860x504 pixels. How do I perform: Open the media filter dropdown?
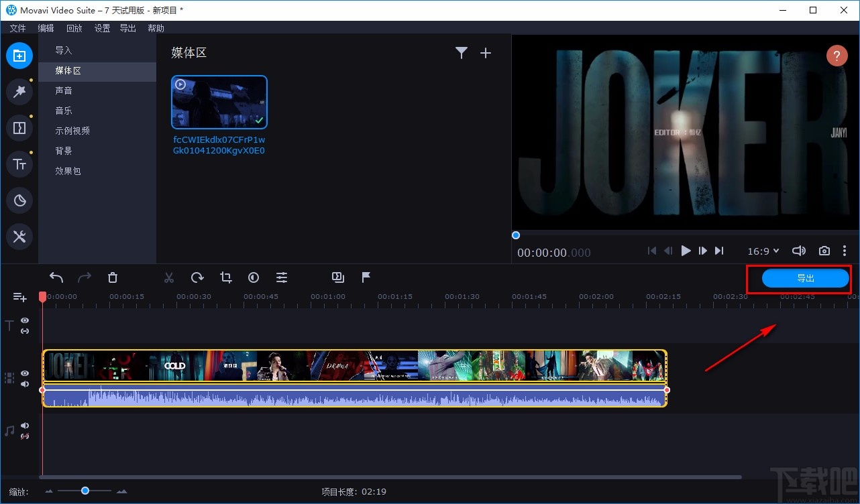(461, 53)
